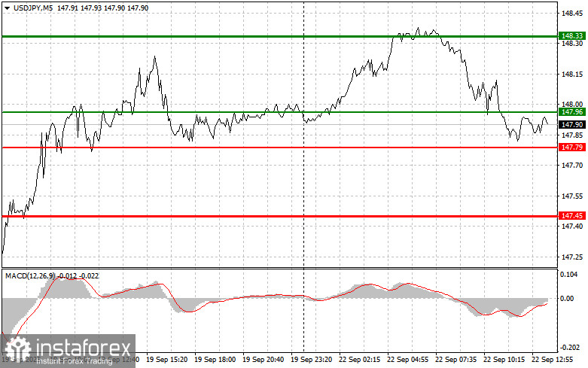588x368 pixels.
Task: Click the 22 Sep 12:55 time label
Action: tap(553, 360)
